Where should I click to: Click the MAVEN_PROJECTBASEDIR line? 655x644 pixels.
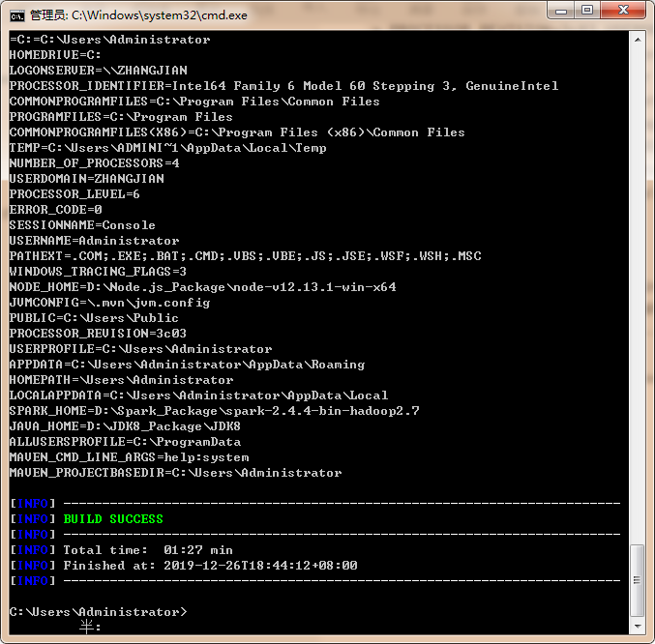click(x=176, y=473)
